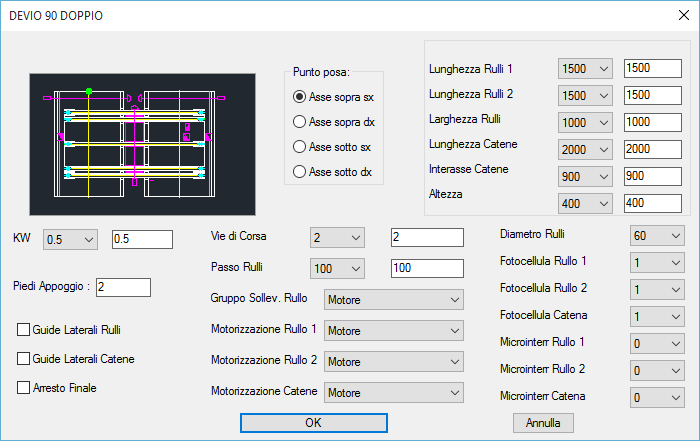Select Asse sopra dx radio option

tap(333, 122)
